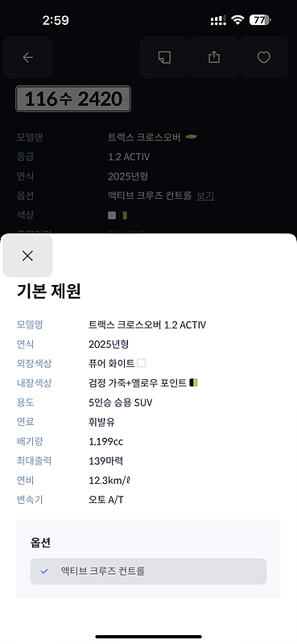Viewport: 297px width, 644px height.
Task: Tap the battery indicator showing 77
Action: click(x=260, y=20)
